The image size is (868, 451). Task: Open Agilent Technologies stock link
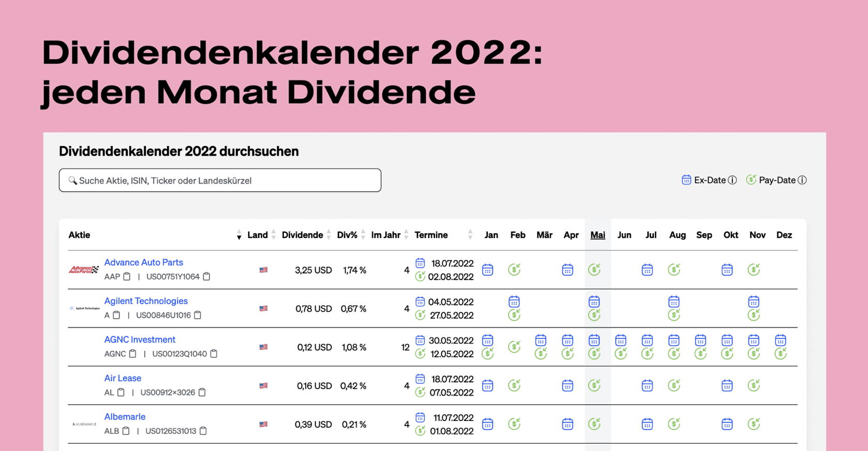146,301
